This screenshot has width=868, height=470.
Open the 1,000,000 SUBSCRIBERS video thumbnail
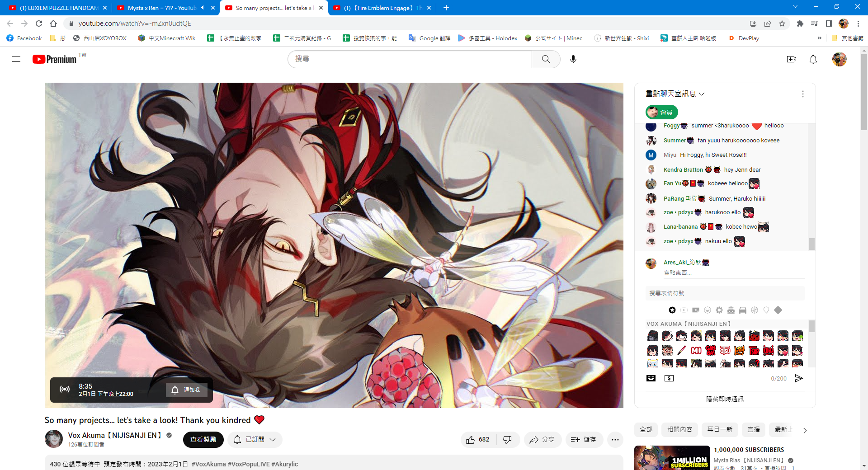[671, 458]
